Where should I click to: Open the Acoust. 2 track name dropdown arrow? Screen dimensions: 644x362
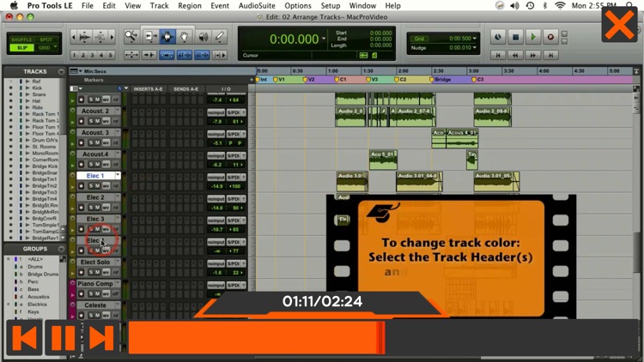(x=118, y=111)
